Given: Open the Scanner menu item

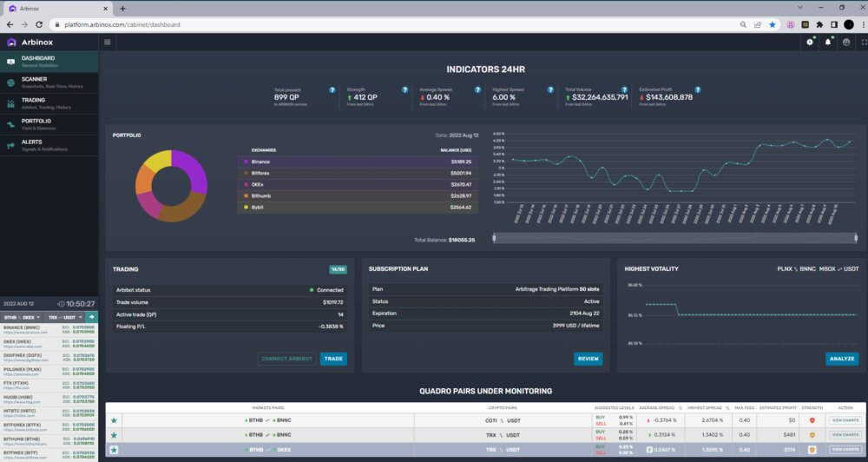Looking at the screenshot, I should [49, 82].
